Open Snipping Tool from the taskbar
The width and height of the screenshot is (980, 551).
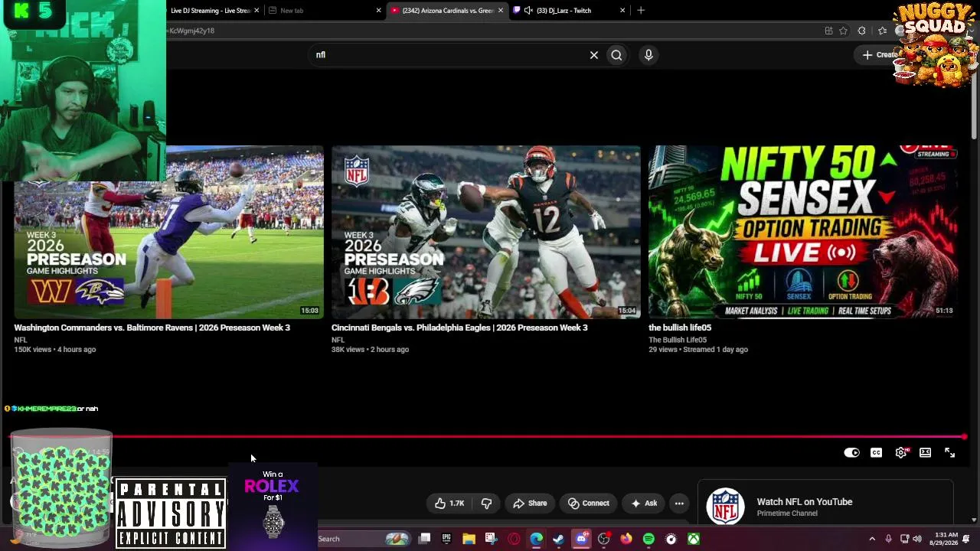(491, 539)
